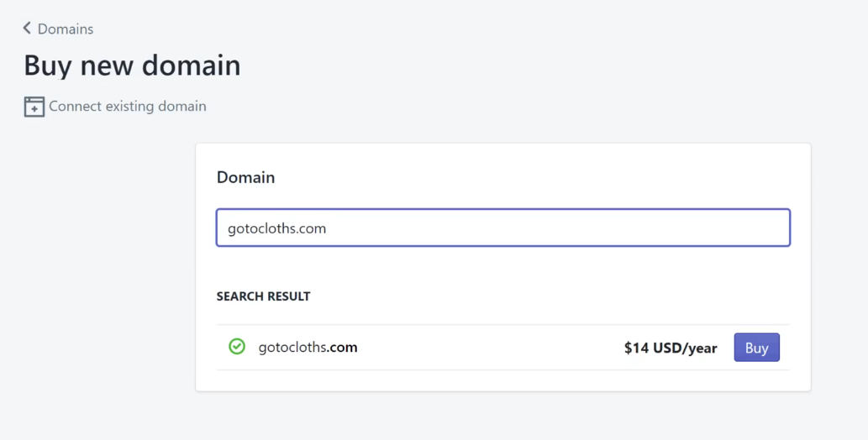Click the word Domains in the breadcrumb

(66, 29)
